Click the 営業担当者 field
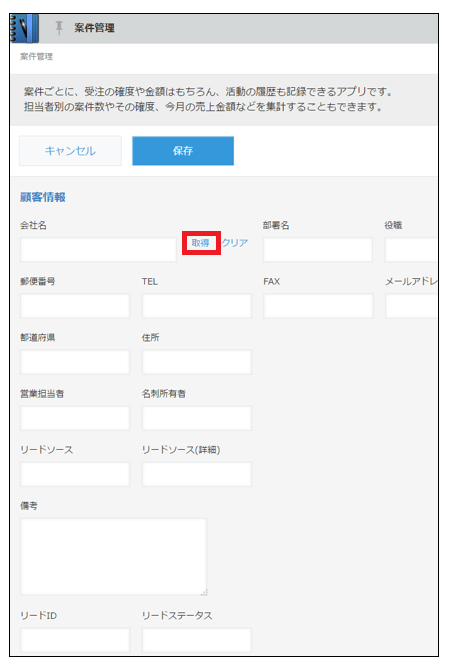The width and height of the screenshot is (456, 668). [x=75, y=418]
